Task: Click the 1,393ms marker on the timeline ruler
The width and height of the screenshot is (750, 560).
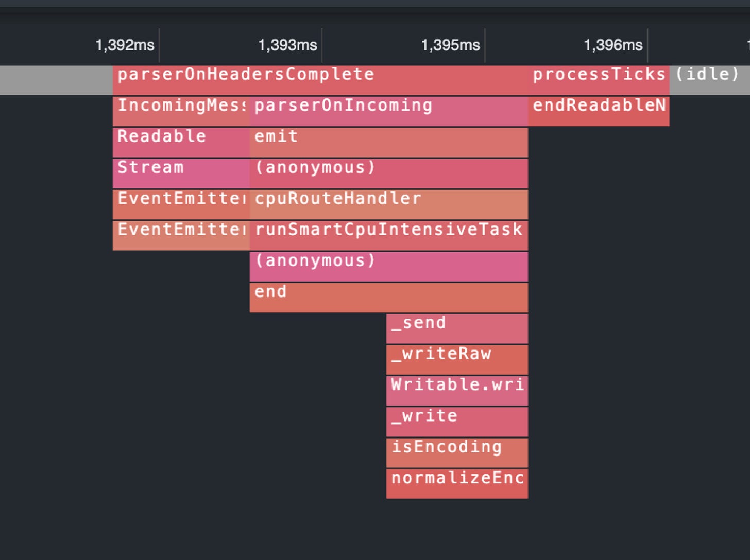Action: coord(287,45)
